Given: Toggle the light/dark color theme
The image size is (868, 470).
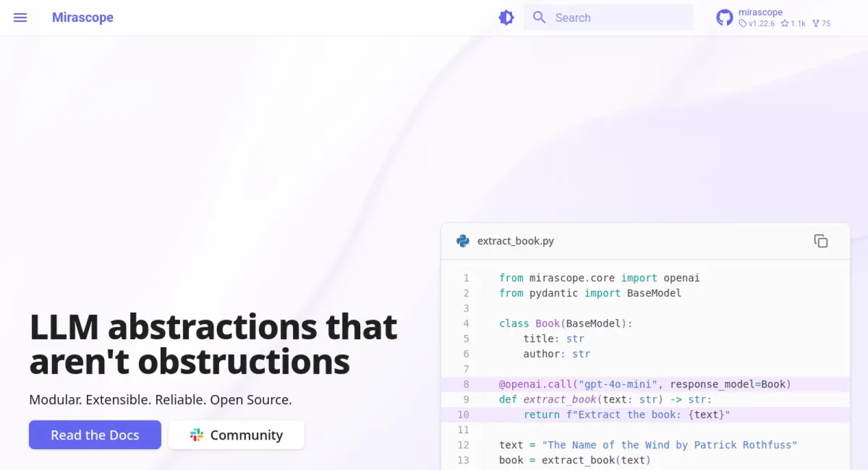Looking at the screenshot, I should tap(506, 17).
